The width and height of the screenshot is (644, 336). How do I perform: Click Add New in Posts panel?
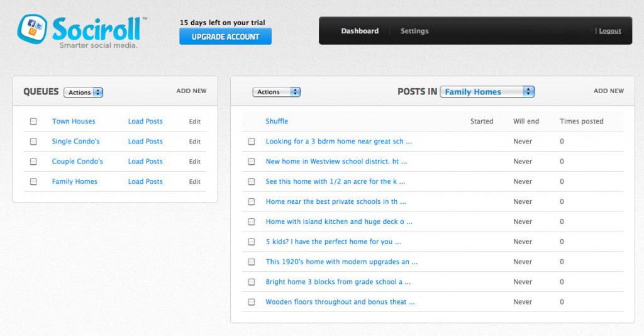[609, 91]
